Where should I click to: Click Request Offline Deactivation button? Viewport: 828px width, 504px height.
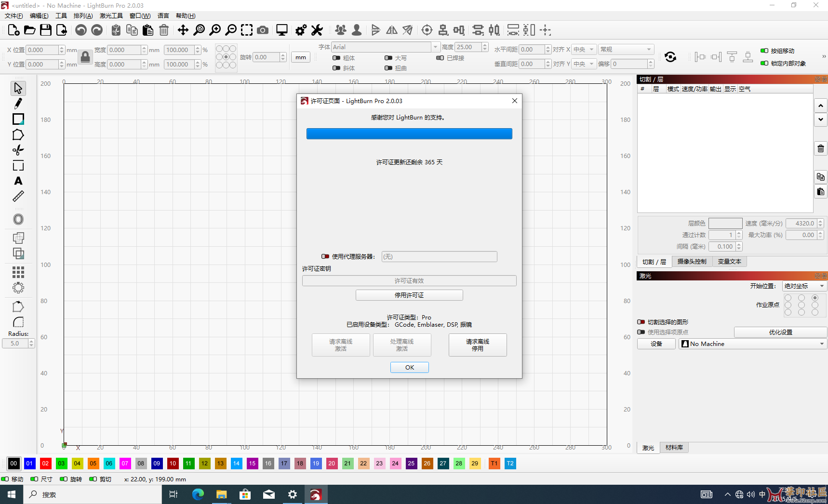pos(478,345)
